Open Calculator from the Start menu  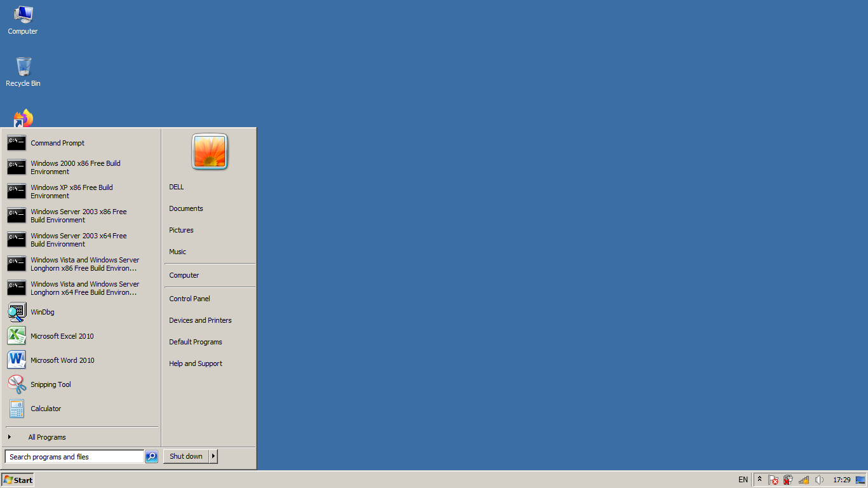(x=82, y=409)
